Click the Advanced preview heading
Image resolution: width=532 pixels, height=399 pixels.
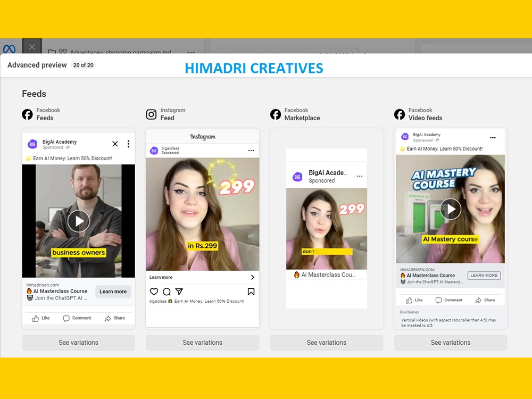(37, 65)
